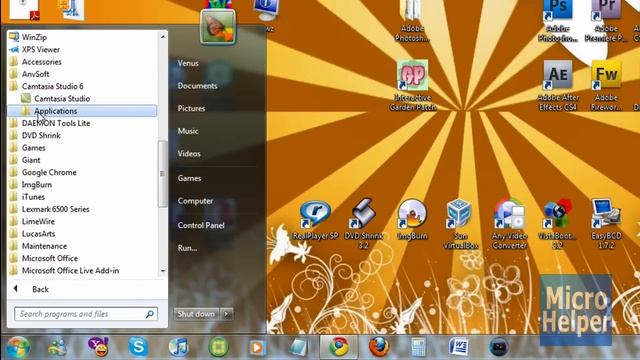Screen dimensions: 640x360
Task: Click the Windows Start orb
Action: pyautogui.click(x=18, y=347)
